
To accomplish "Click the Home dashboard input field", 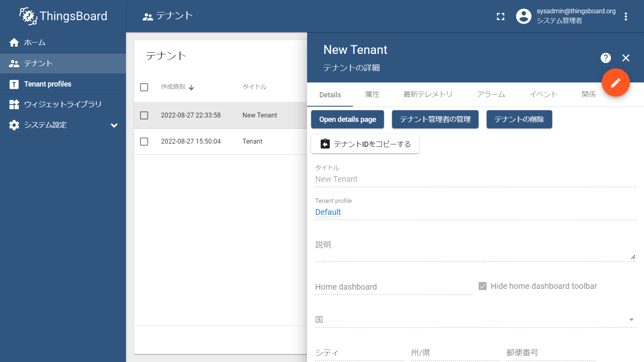I will click(393, 287).
